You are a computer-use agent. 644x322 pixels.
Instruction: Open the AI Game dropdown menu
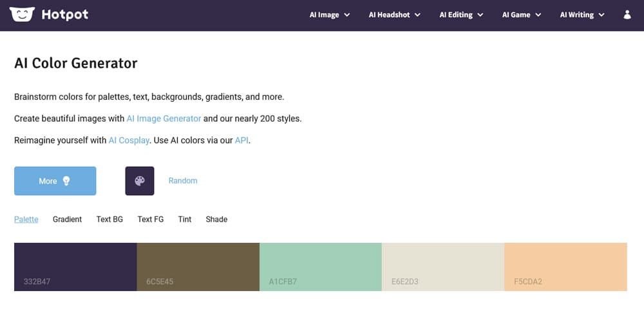(522, 15)
